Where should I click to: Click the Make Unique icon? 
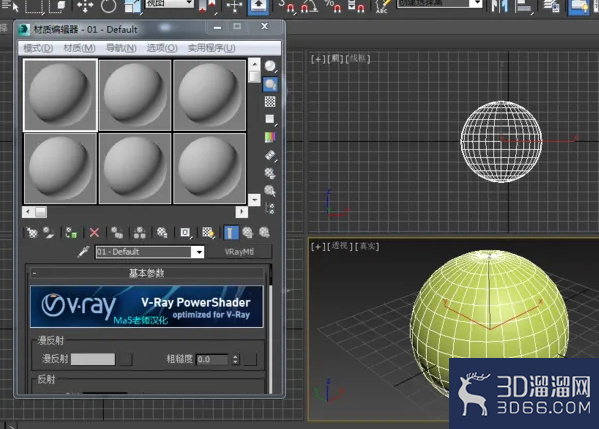coord(139,232)
